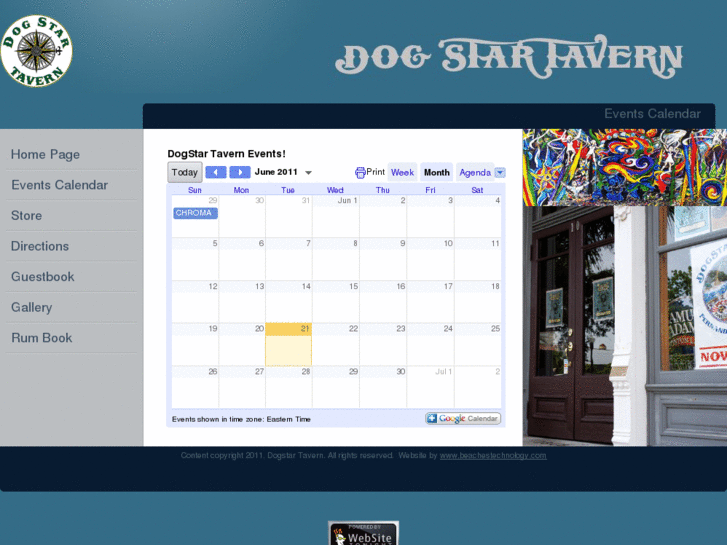Switch to Week view tab
Image resolution: width=727 pixels, height=545 pixels.
click(x=402, y=172)
